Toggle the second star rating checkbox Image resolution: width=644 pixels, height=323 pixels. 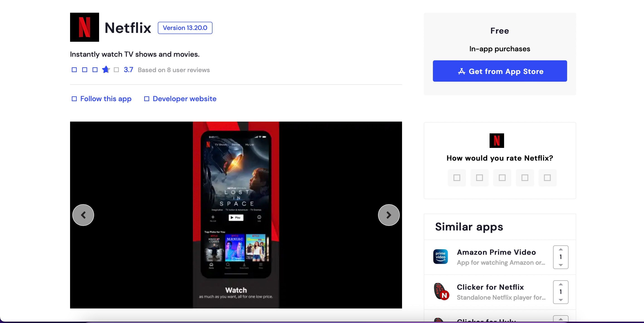[x=479, y=178]
